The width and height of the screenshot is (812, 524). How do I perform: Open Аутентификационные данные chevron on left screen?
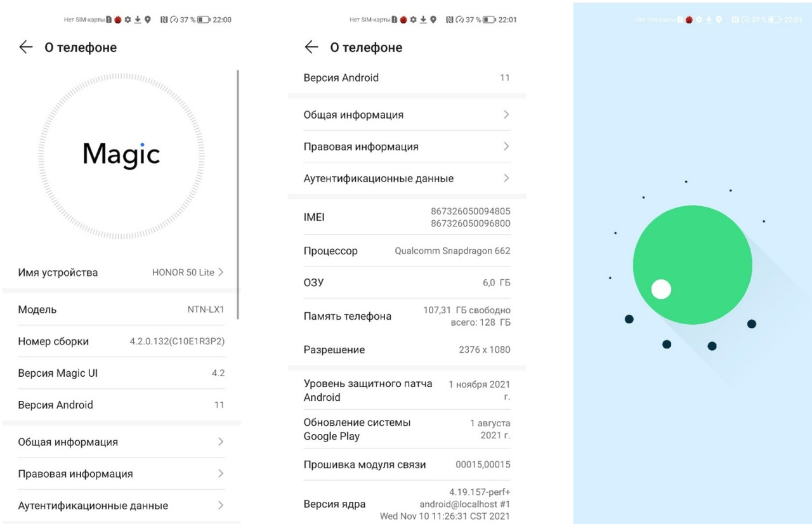(221, 505)
